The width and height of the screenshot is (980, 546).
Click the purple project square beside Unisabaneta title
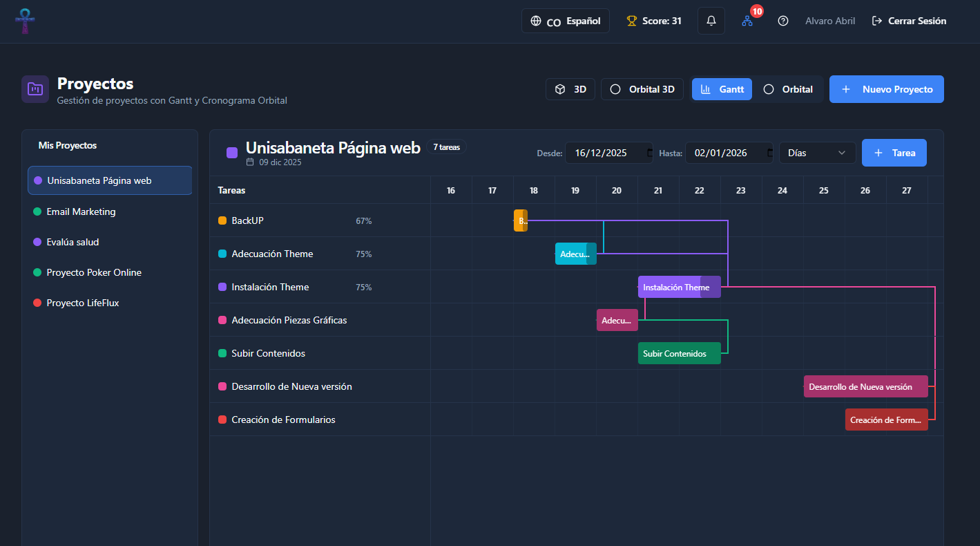point(232,153)
